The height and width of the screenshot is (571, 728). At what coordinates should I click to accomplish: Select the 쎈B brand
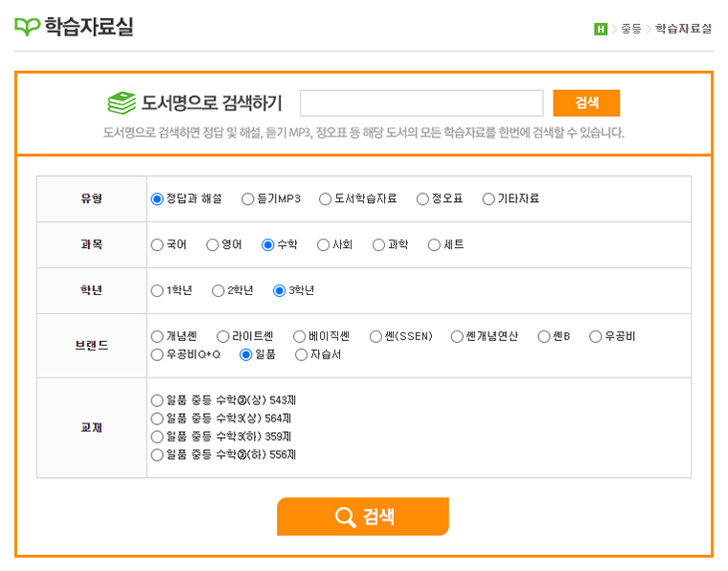(544, 336)
